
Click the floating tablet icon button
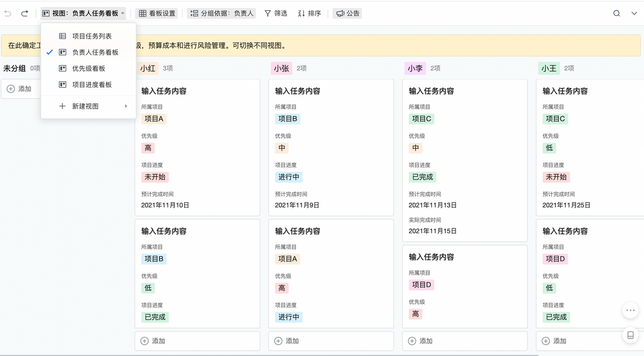[630, 335]
